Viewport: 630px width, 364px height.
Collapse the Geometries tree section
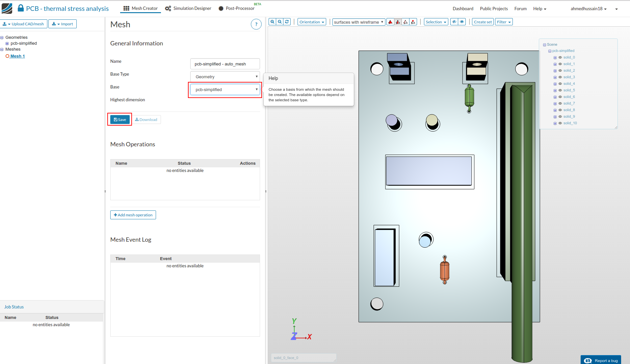[x=2, y=37]
